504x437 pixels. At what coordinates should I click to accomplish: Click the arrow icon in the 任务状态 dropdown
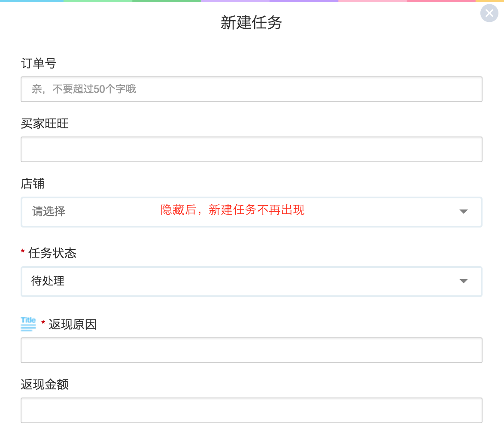[x=463, y=281]
